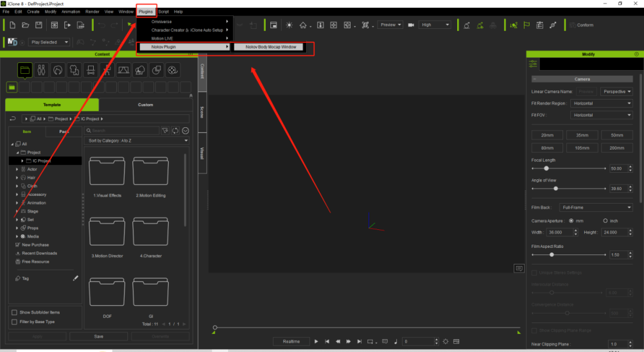Click the sun lighting icon in toolbar
This screenshot has width=644, height=352.
[x=289, y=25]
